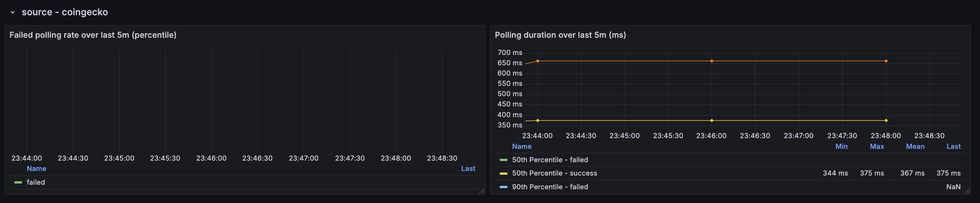Open the Failed polling rate panel title

coord(93,35)
